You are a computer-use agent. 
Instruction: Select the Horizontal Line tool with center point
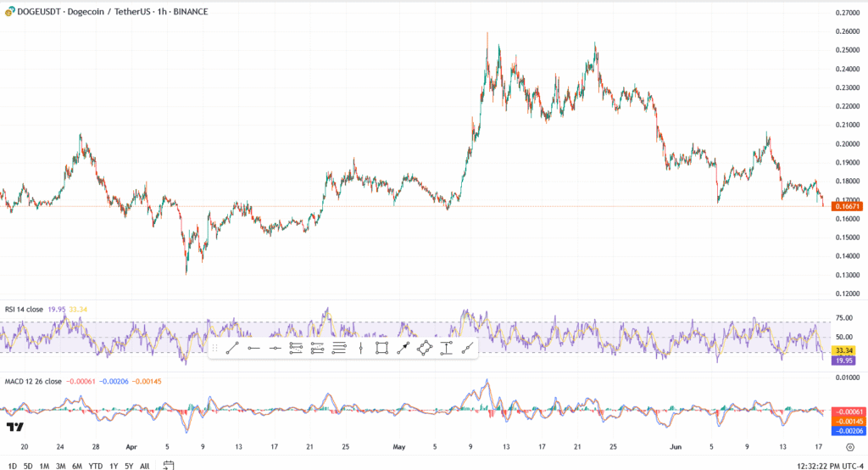click(x=275, y=348)
